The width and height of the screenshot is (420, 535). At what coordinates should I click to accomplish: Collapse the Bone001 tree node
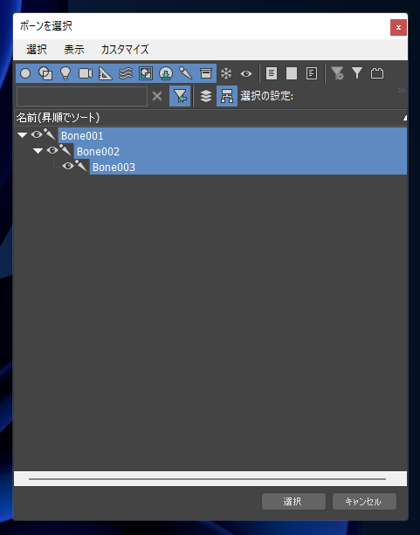22,135
